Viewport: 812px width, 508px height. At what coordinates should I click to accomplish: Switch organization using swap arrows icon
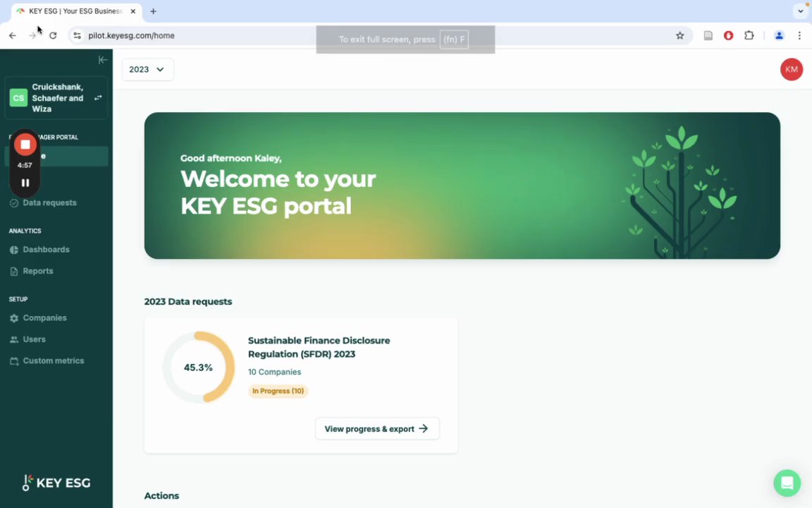[98, 97]
